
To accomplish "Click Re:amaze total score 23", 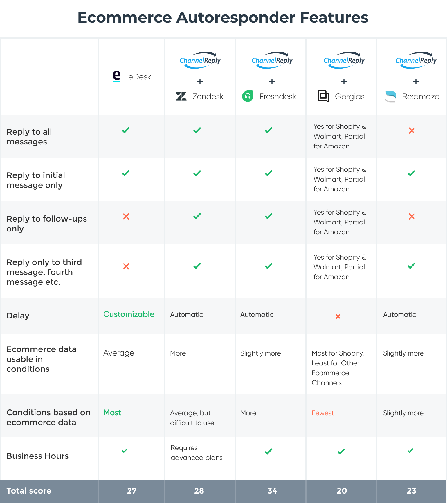I will [x=412, y=491].
